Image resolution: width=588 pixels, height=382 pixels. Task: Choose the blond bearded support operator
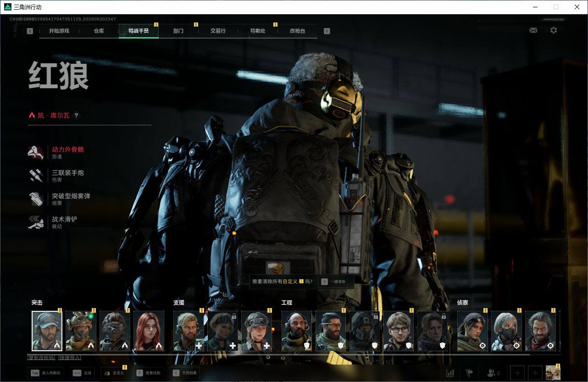[189, 331]
